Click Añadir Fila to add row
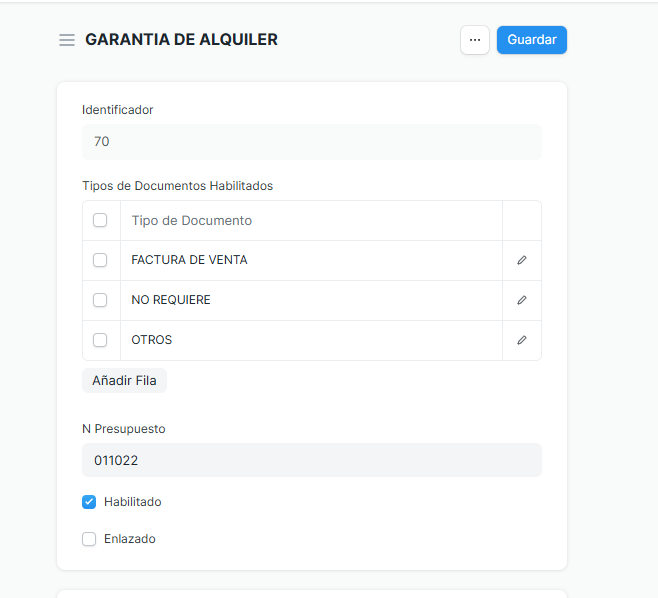 (x=124, y=381)
